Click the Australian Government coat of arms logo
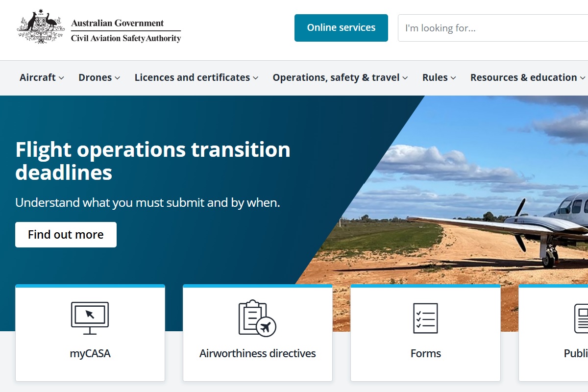Image resolution: width=588 pixels, height=392 pixels. (41, 27)
